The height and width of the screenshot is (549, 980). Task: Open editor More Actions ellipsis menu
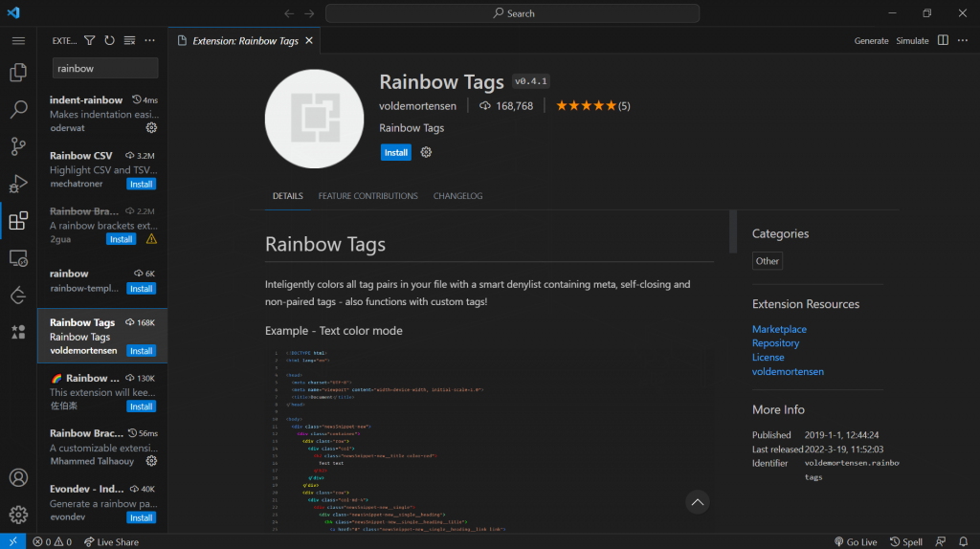tap(963, 41)
